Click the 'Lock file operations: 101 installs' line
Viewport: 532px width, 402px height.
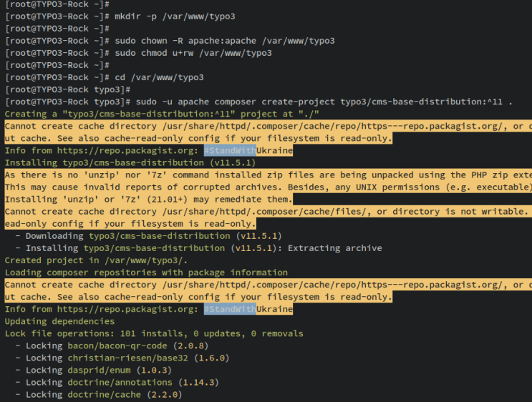click(154, 333)
